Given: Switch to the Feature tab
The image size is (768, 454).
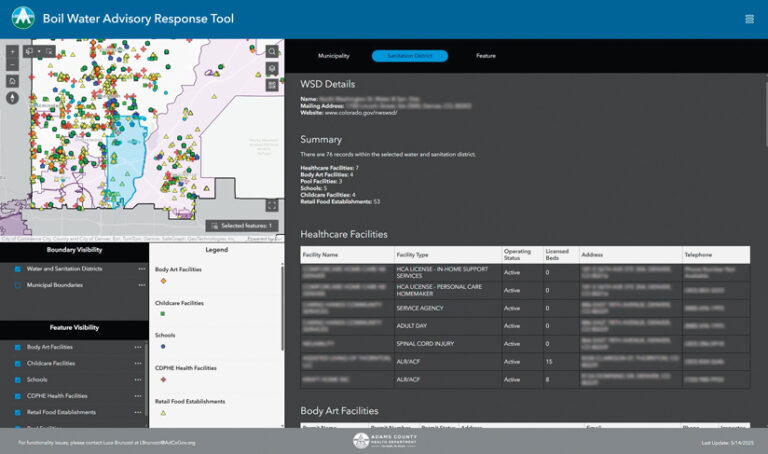Looking at the screenshot, I should click(486, 56).
